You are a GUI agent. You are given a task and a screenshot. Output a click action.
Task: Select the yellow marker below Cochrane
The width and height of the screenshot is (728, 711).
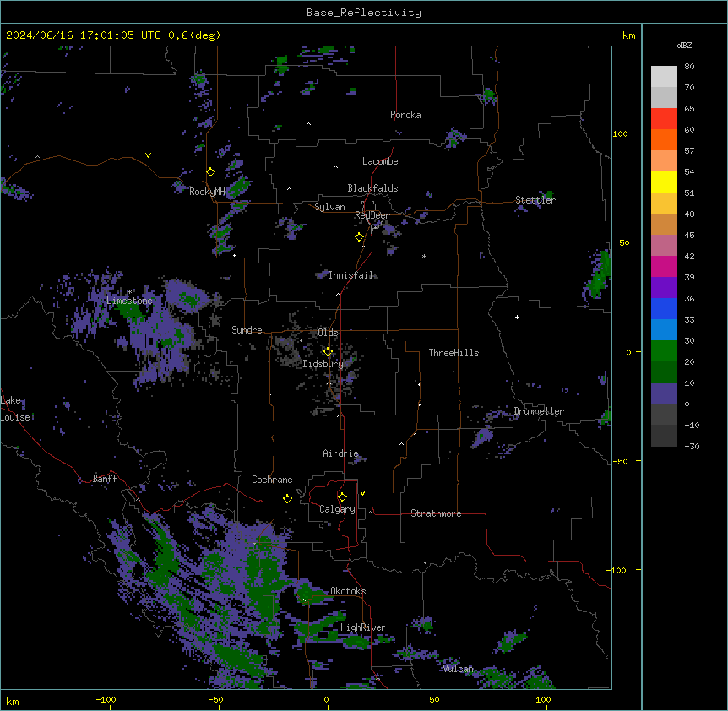(287, 498)
